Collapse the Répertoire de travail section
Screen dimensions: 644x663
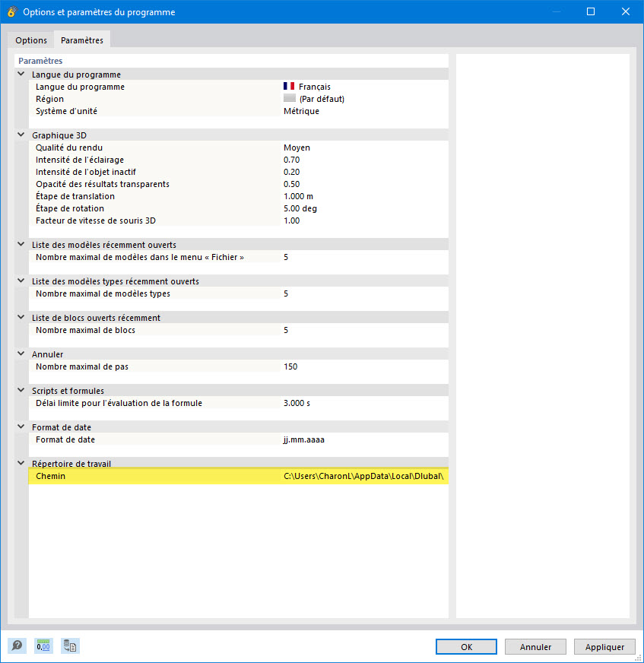tap(20, 463)
